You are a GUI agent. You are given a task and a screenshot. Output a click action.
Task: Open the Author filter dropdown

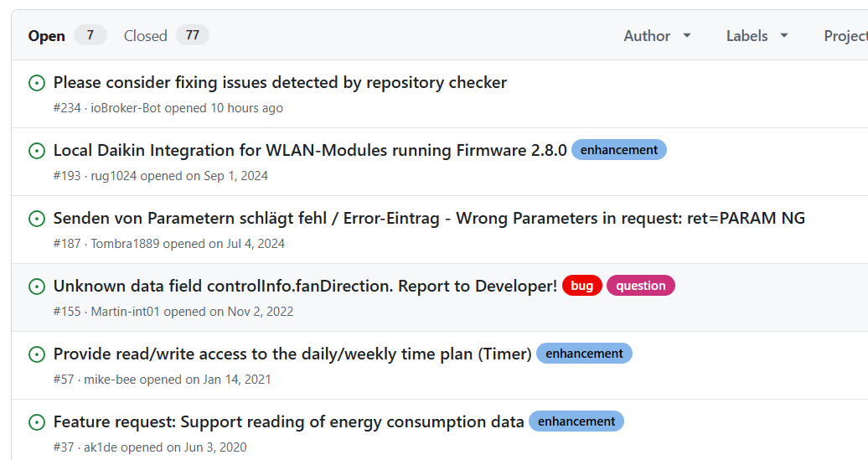[x=658, y=36]
